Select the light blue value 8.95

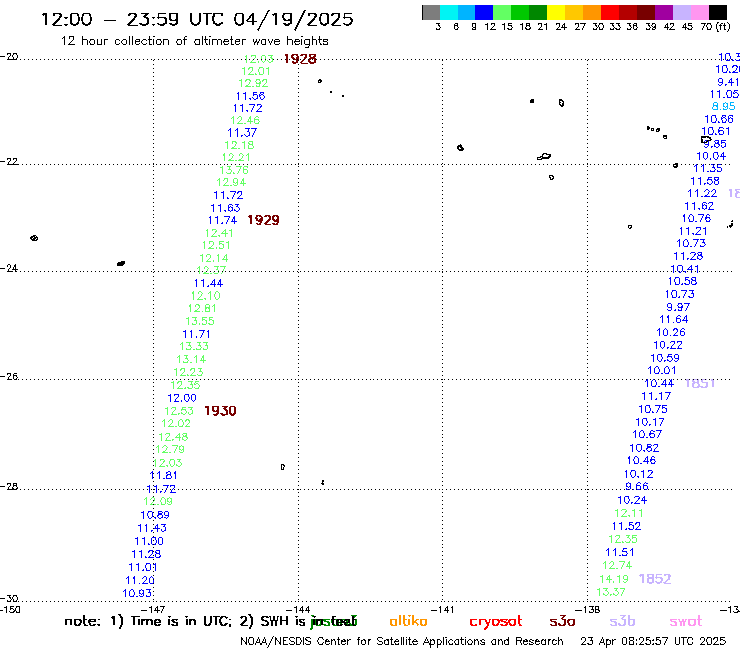coord(723,106)
